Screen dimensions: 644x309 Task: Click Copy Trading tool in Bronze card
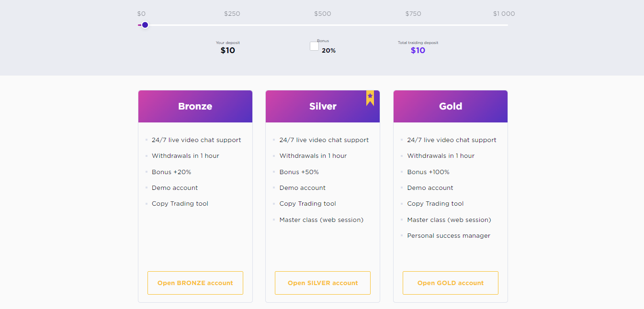coord(180,203)
